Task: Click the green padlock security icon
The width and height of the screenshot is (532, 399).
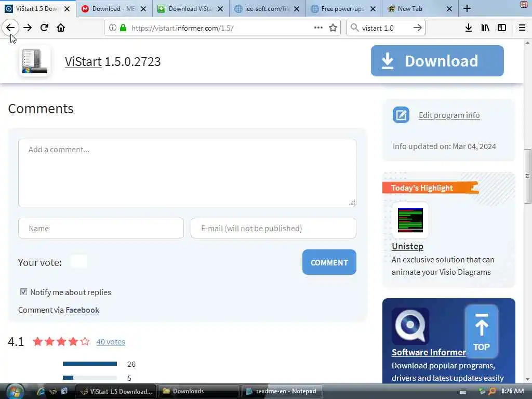Action: pyautogui.click(x=123, y=28)
